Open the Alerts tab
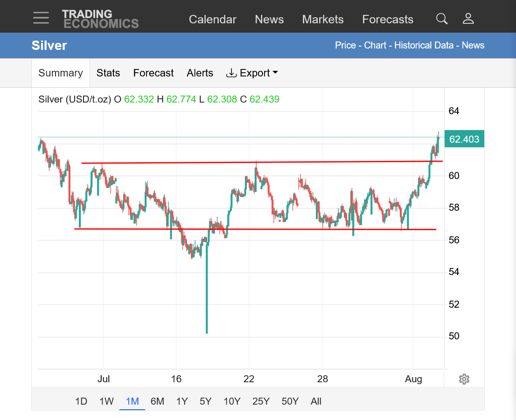The height and width of the screenshot is (420, 516). pyautogui.click(x=200, y=73)
